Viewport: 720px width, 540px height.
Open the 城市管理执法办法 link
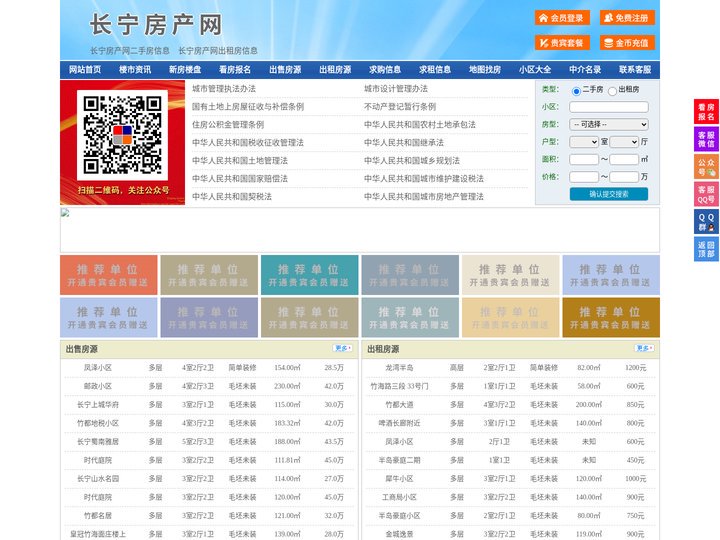tap(224, 89)
